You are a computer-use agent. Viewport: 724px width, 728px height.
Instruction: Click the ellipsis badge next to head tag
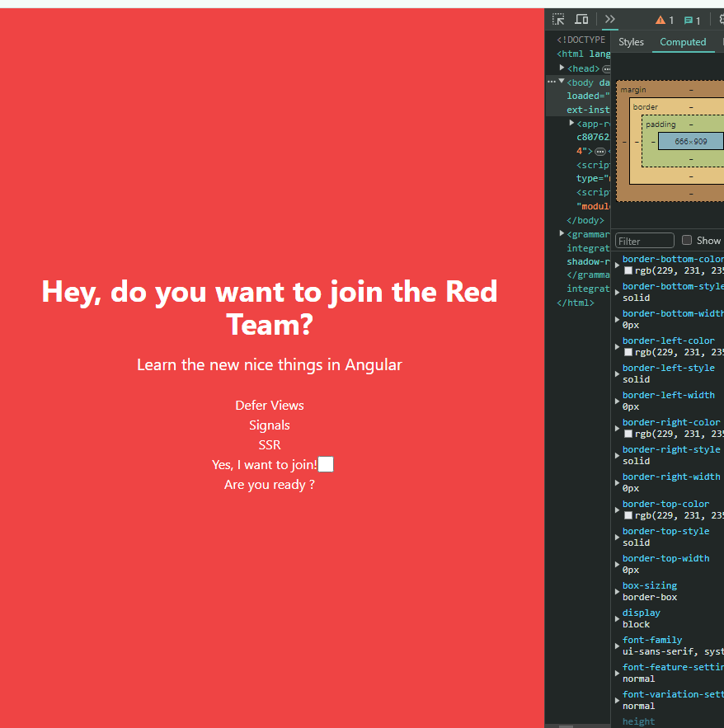click(x=606, y=69)
